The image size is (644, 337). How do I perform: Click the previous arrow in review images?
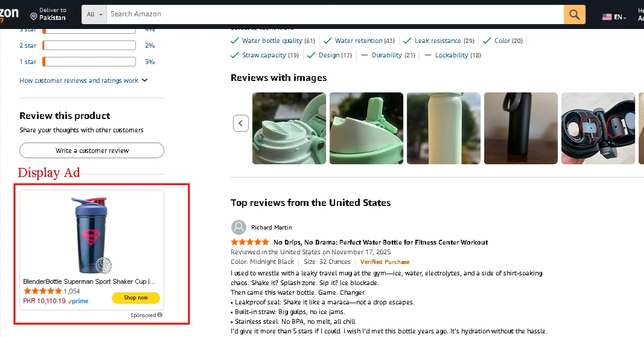click(241, 123)
